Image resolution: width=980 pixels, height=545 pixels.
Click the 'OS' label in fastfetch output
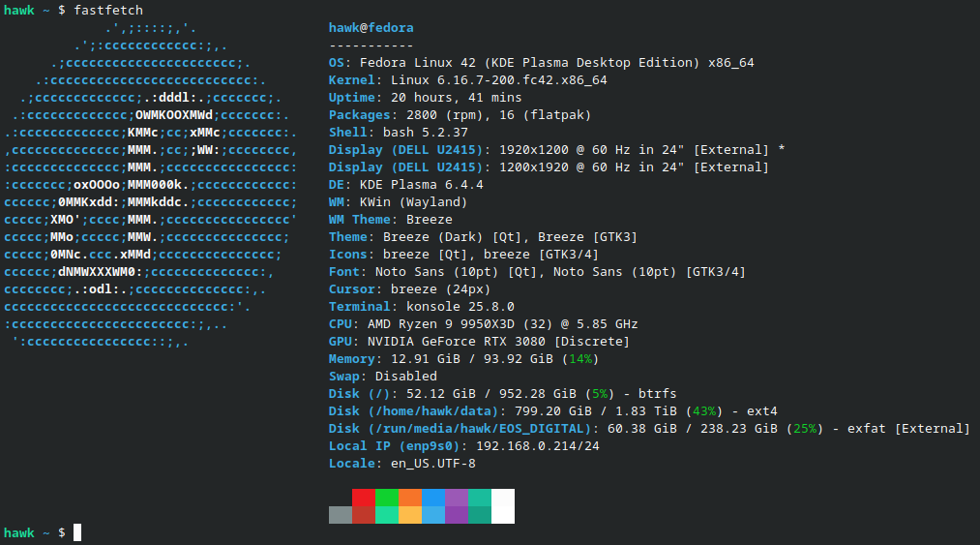pos(337,63)
